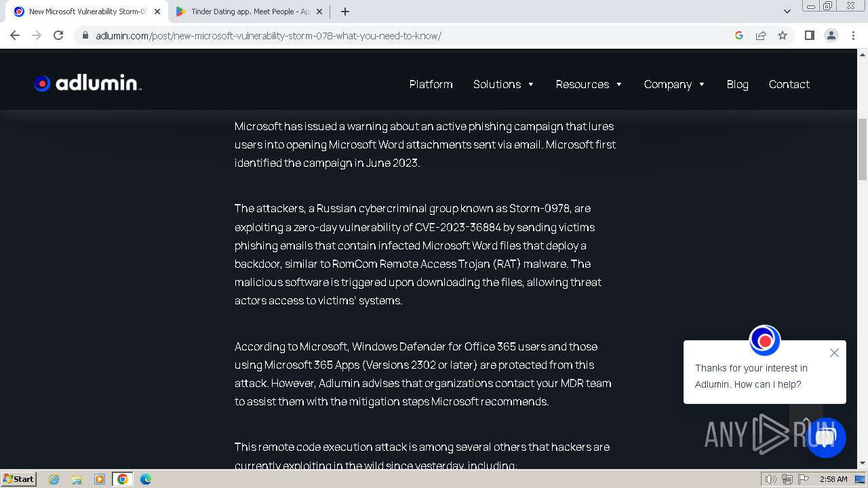The image size is (868, 488).
Task: Expand the Solutions menu arrow
Action: coord(531,84)
